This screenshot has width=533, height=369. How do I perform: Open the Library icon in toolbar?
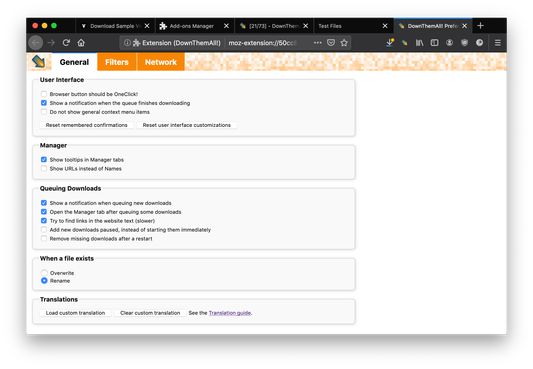419,43
